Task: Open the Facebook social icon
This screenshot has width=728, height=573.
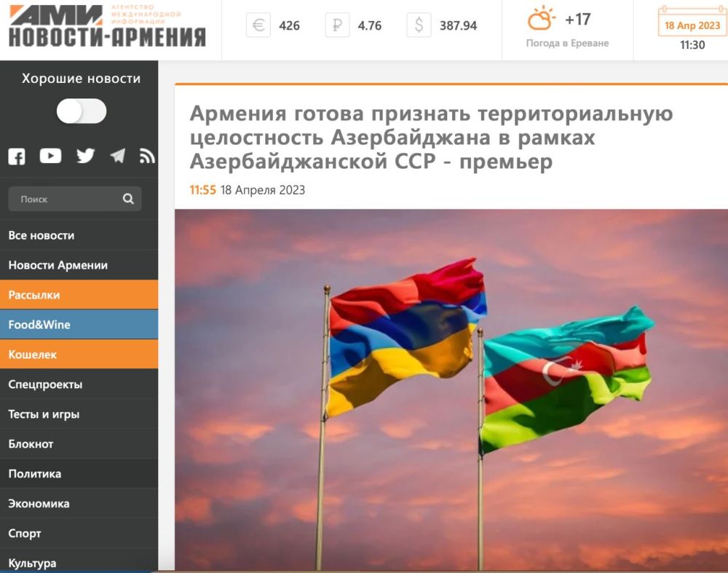Action: click(x=16, y=156)
